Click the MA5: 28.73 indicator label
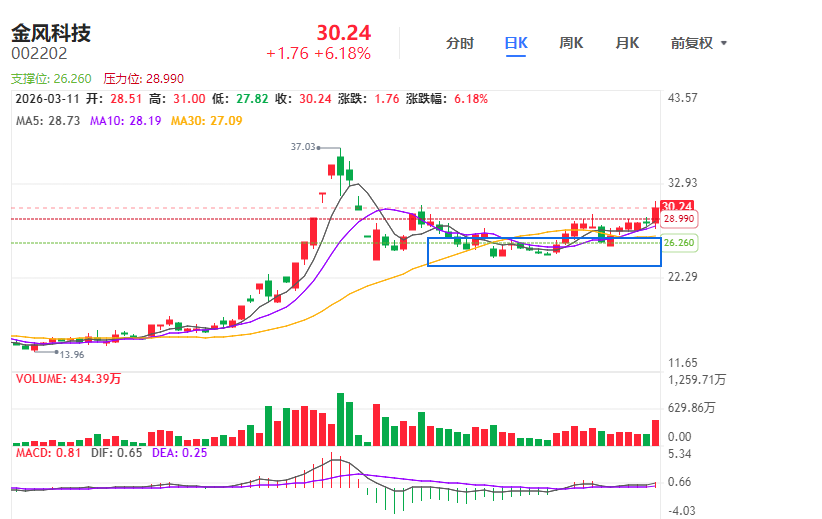Image resolution: width=822 pixels, height=519 pixels. 48,121
